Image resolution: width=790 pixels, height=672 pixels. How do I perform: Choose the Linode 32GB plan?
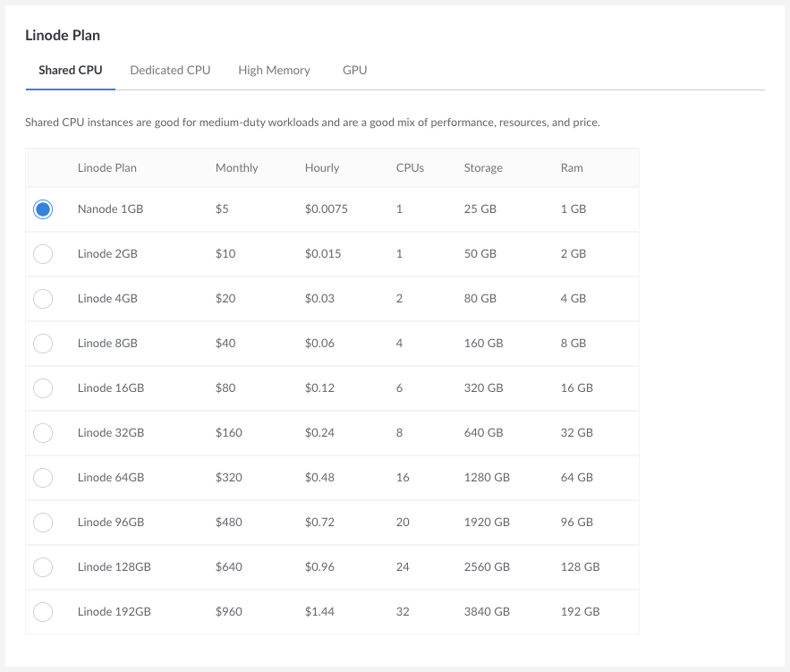coord(42,432)
